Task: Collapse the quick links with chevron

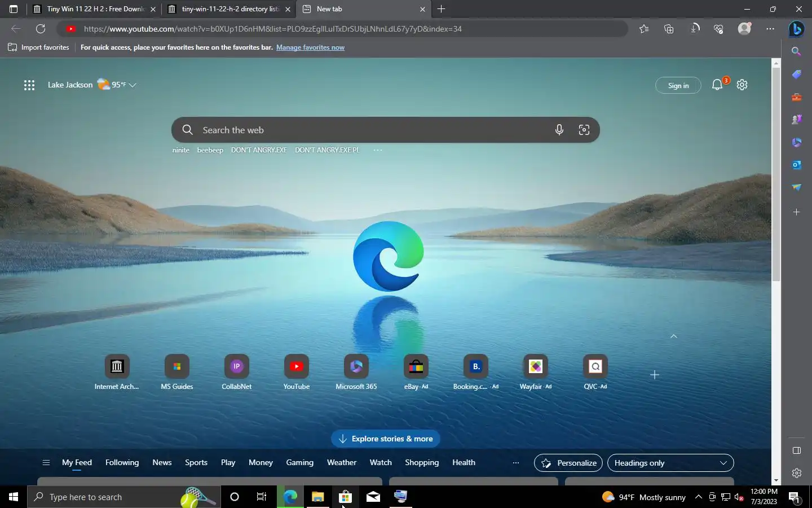Action: (x=673, y=336)
